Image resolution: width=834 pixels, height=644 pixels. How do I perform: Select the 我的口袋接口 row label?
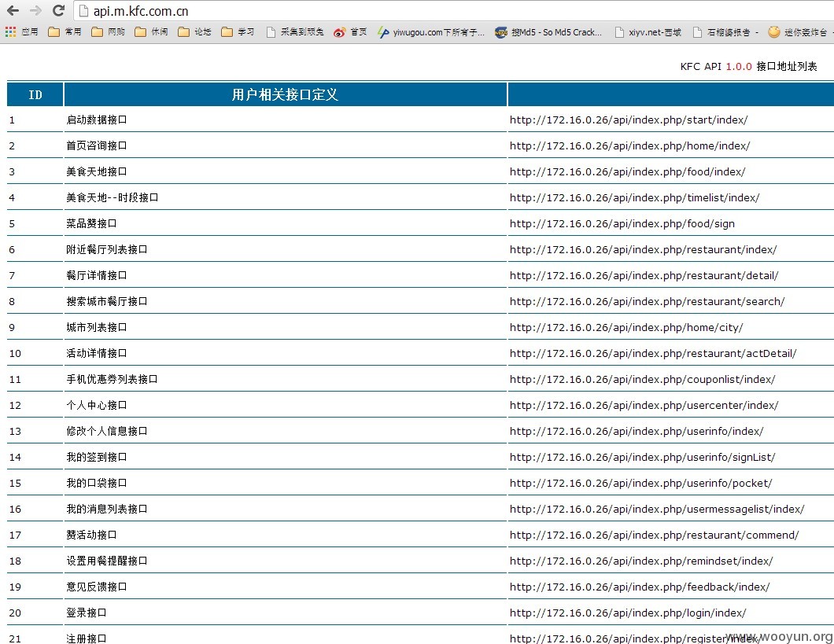(x=96, y=483)
